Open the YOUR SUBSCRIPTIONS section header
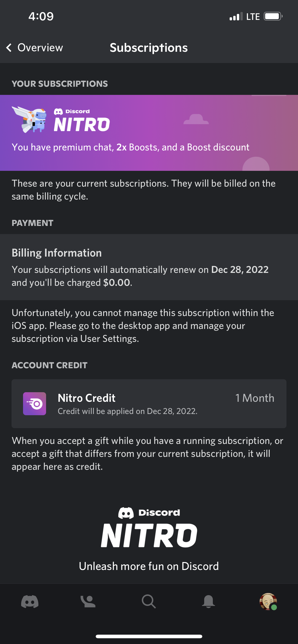Screen dimensions: 298x644 point(60,84)
